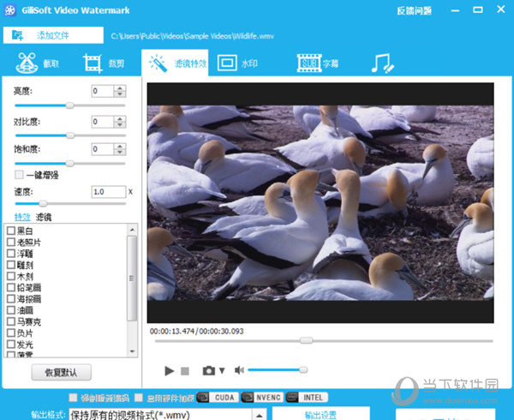Click the CUDA acceleration badge
Viewport: 514px width, 420px height.
click(218, 398)
